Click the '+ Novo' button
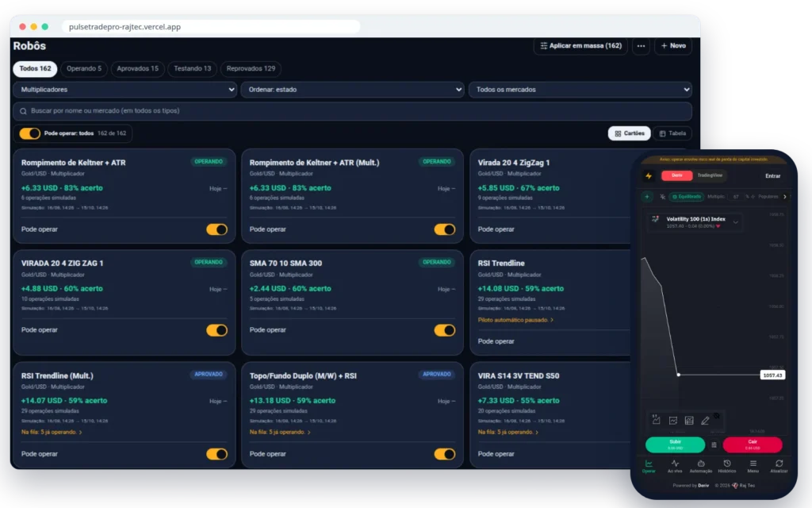This screenshot has width=812, height=508. click(673, 45)
